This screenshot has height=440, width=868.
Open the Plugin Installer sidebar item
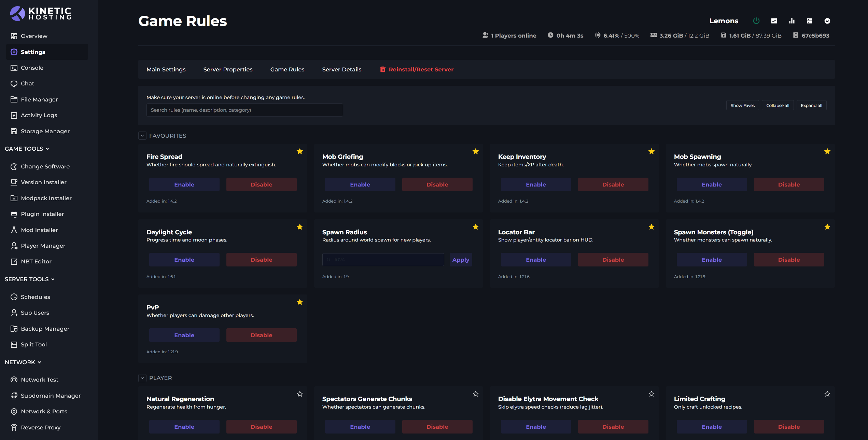pos(42,214)
